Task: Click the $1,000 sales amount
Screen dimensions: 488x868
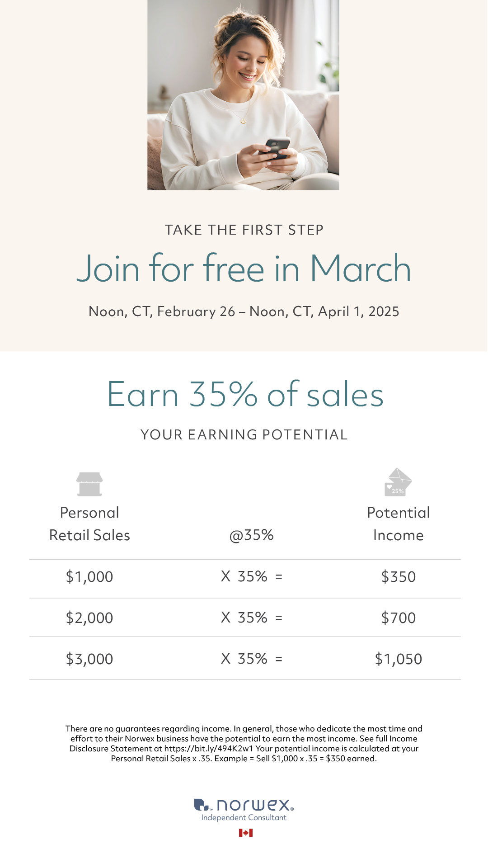Action: pyautogui.click(x=89, y=577)
